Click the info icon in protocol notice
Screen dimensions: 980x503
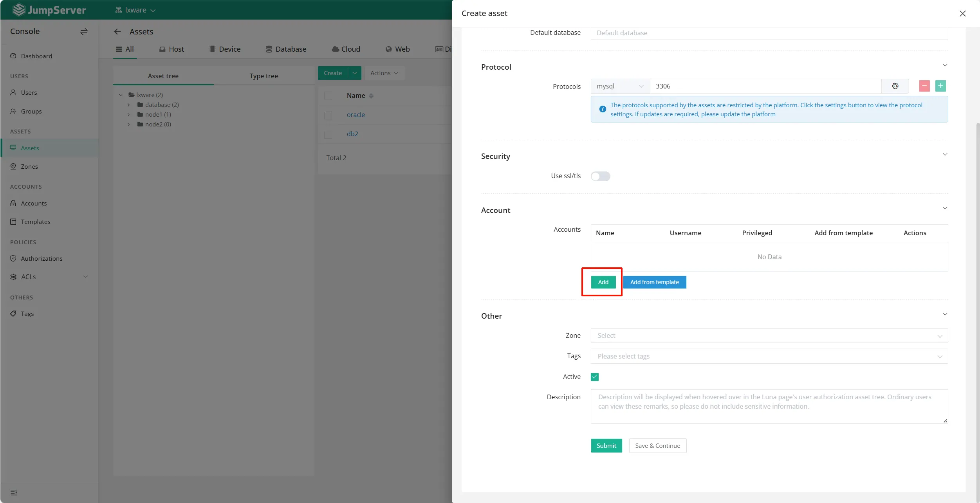click(603, 109)
